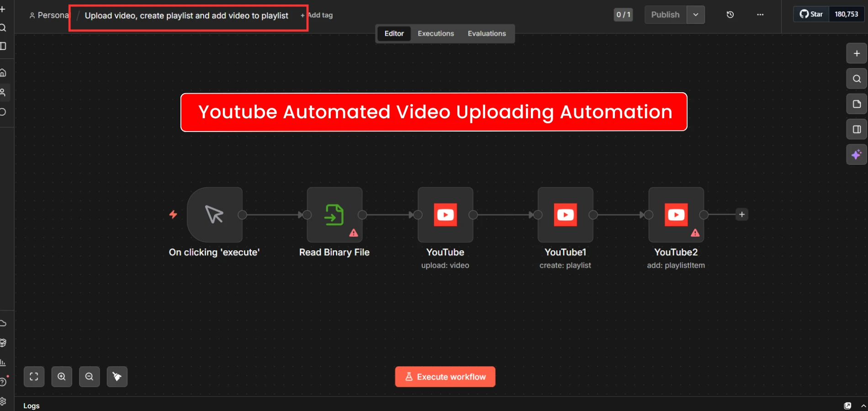The image size is (868, 411).
Task: Click the tidy up nodes icon
Action: coord(117,377)
